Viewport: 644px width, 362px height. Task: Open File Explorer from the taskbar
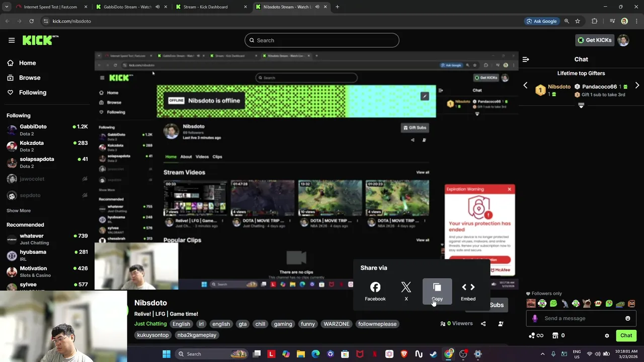(300, 354)
